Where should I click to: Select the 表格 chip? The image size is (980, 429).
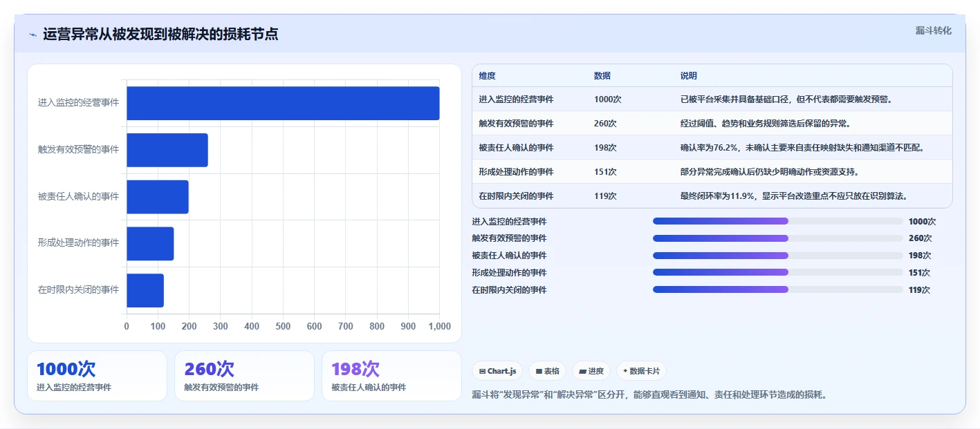tap(547, 371)
